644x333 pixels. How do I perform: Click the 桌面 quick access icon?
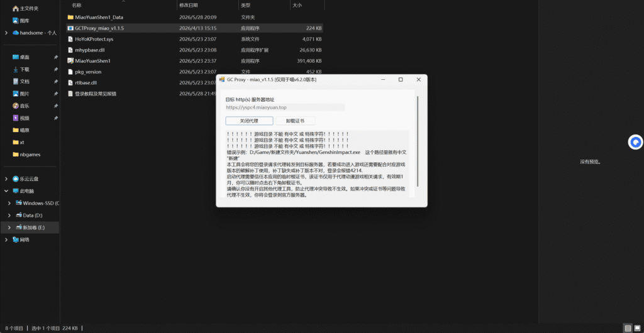pos(16,57)
